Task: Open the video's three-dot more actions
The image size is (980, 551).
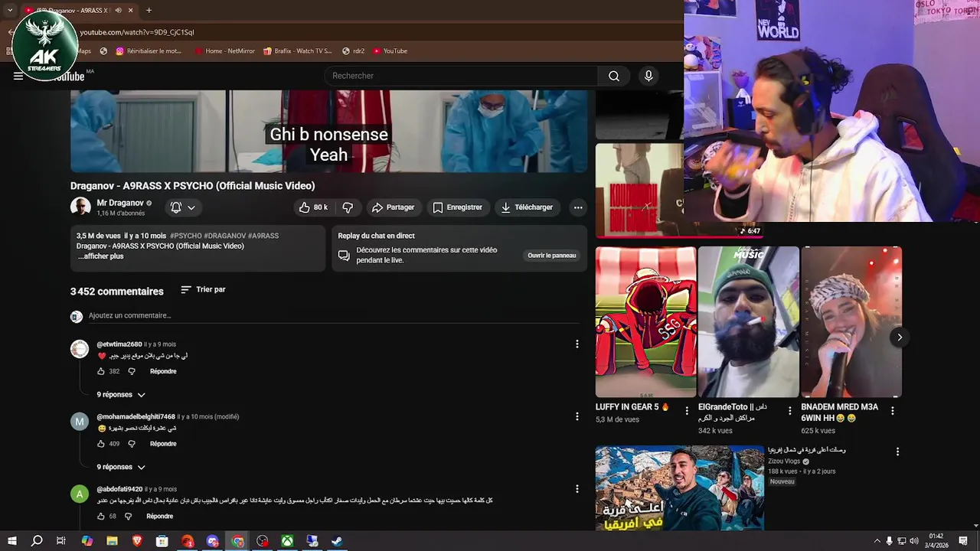Action: [578, 207]
